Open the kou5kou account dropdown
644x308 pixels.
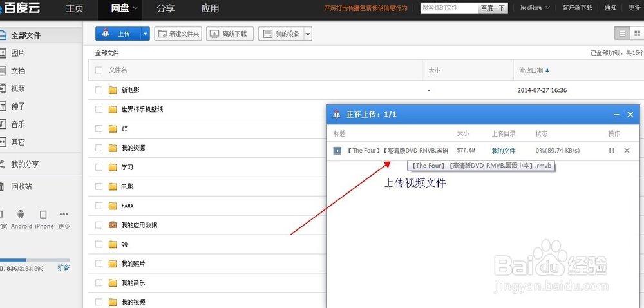(535, 8)
